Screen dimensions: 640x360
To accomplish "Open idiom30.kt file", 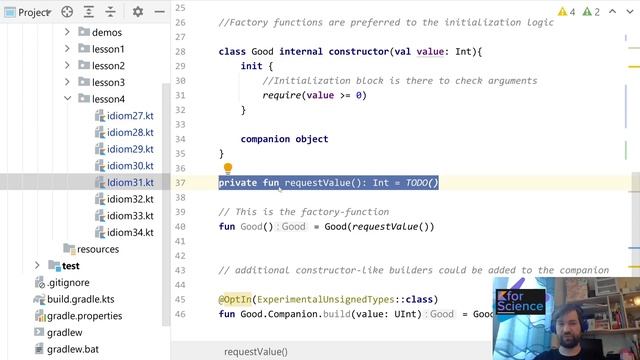I will (130, 166).
